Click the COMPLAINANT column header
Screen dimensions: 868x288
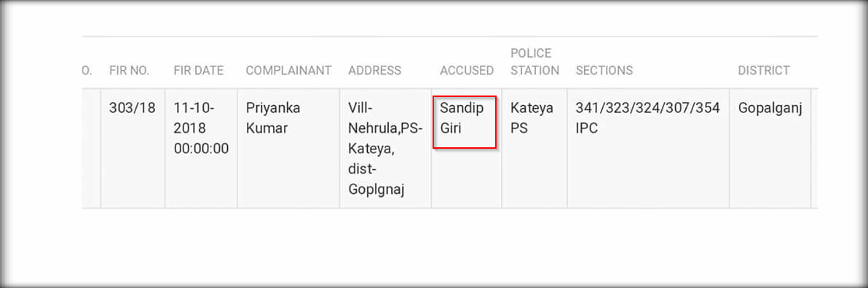point(288,70)
